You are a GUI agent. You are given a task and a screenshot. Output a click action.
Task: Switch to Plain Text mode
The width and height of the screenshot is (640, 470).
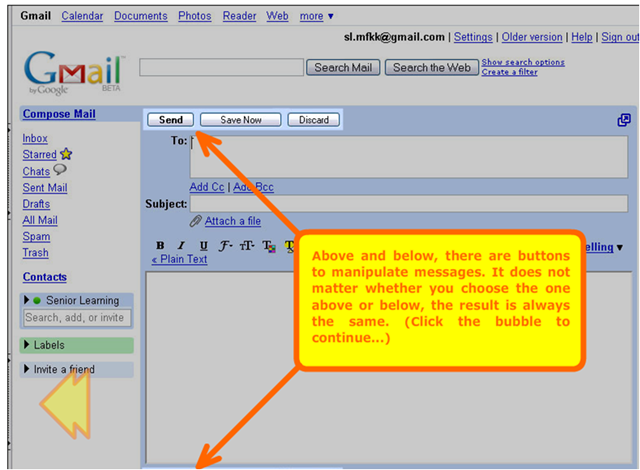tap(180, 259)
